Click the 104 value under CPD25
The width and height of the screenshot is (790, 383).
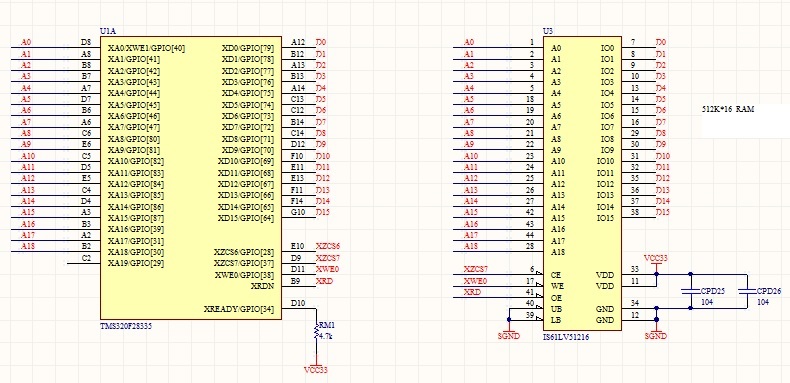pyautogui.click(x=707, y=301)
